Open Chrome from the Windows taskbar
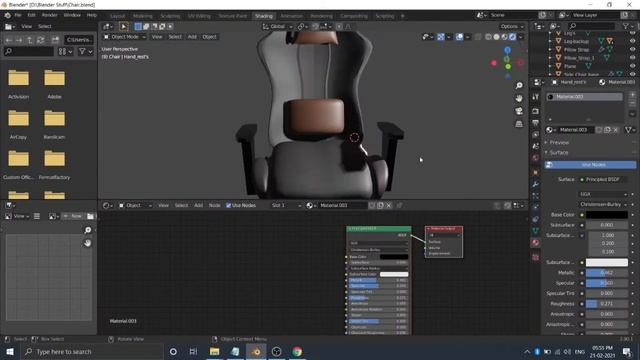The height and width of the screenshot is (360, 640). (297, 351)
